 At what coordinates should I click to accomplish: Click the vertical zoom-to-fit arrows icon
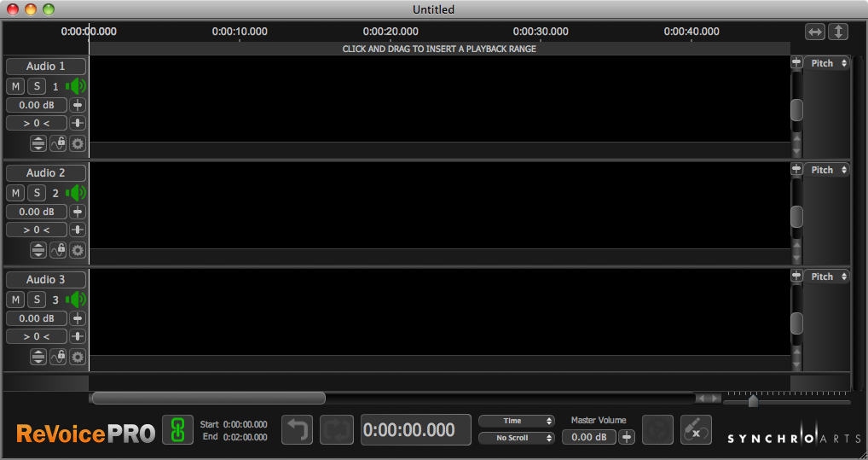[x=838, y=32]
